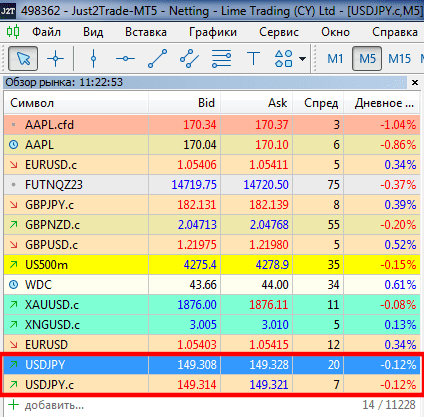Click the Обзор рынка panel title bar
The image size is (424, 417).
[x=205, y=82]
